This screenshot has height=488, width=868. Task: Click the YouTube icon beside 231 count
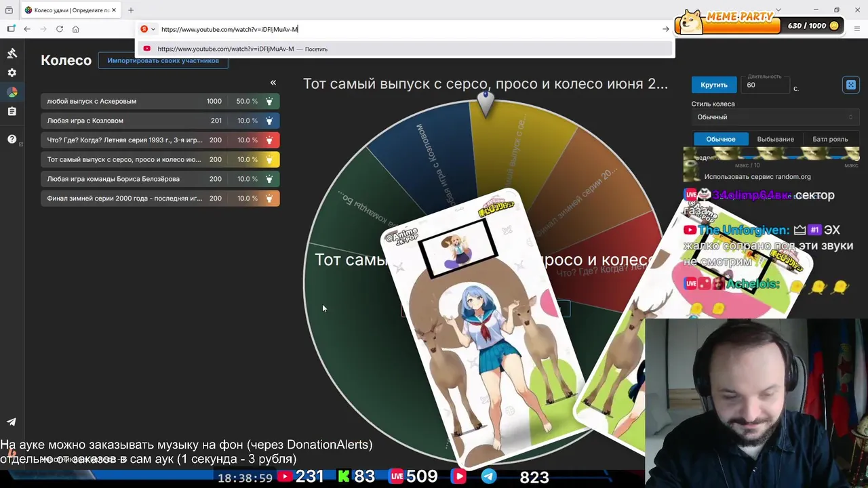pyautogui.click(x=285, y=476)
